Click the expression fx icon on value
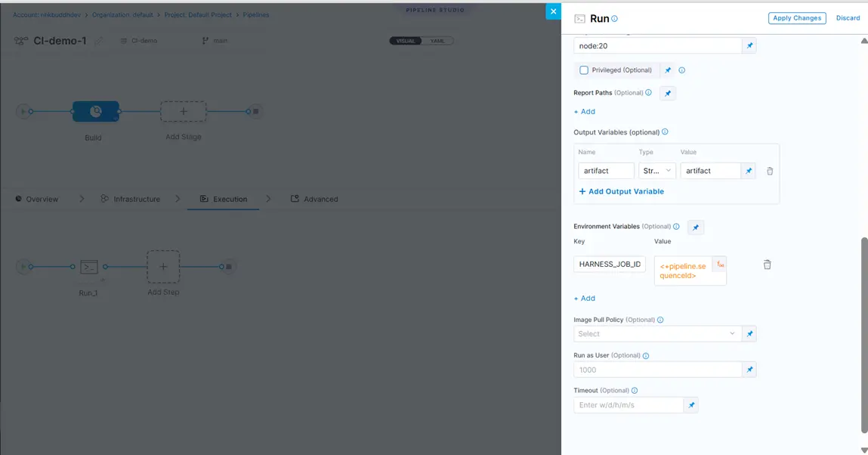This screenshot has height=455, width=868. coord(720,265)
